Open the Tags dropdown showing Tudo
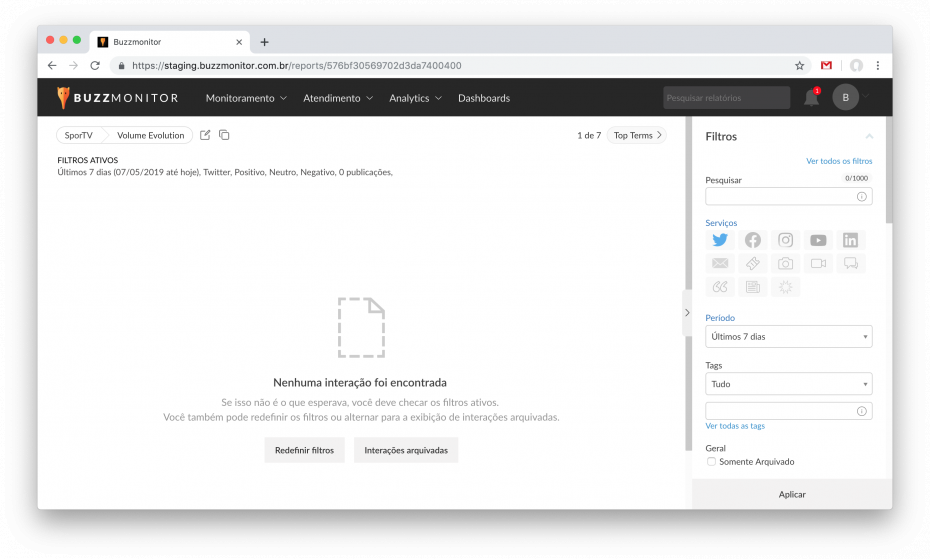Viewport: 930px width, 559px height. tap(788, 384)
